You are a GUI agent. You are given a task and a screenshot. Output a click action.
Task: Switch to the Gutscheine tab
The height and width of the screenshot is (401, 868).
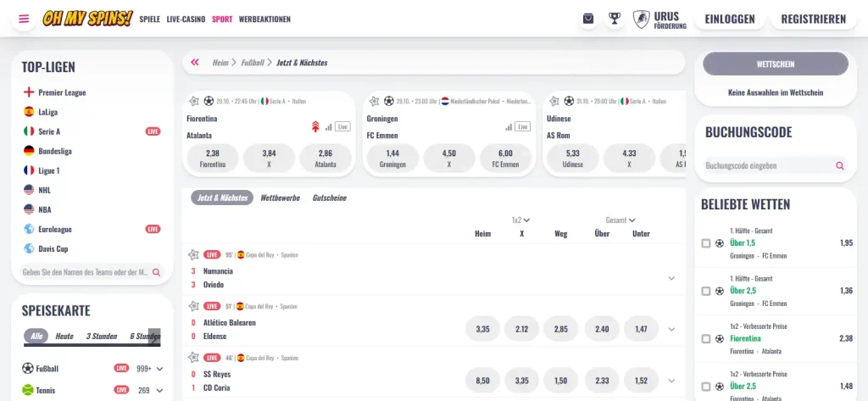click(x=330, y=198)
